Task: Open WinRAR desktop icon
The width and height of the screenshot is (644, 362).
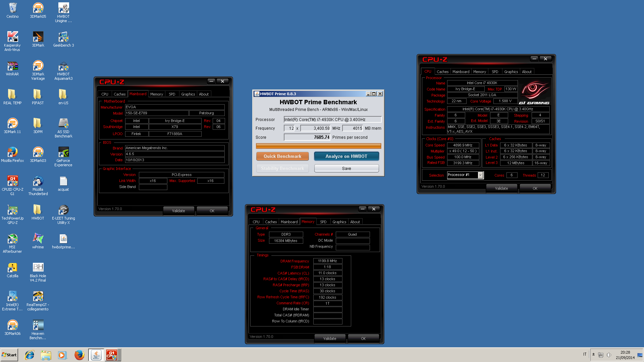Action: pyautogui.click(x=12, y=68)
